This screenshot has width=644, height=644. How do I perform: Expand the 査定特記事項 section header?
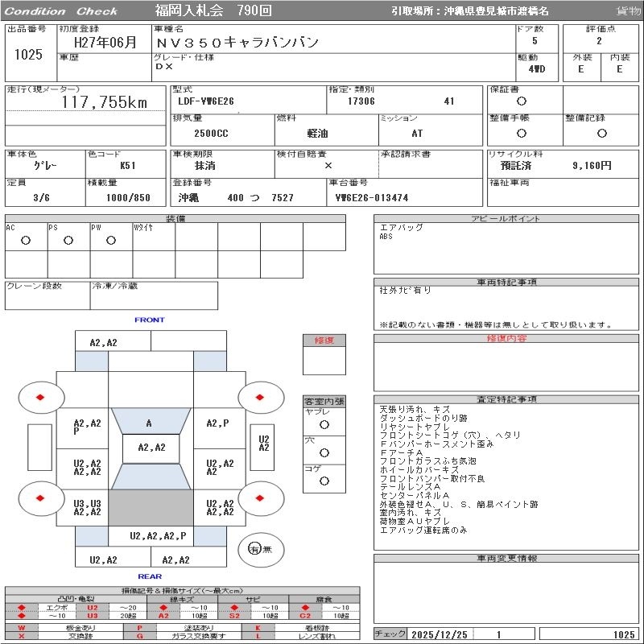[x=506, y=399]
